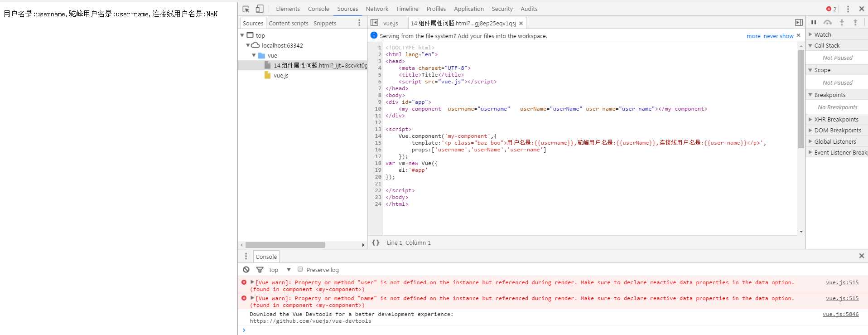Viewport: 868px width, 335px height.
Task: Click the navigator horizontal scrollbar thumb
Action: tap(285, 245)
